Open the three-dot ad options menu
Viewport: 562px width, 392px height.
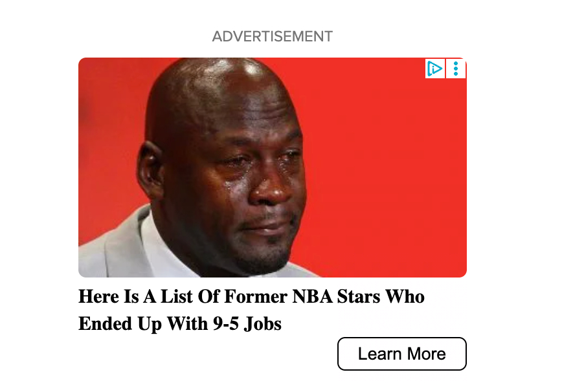[456, 69]
